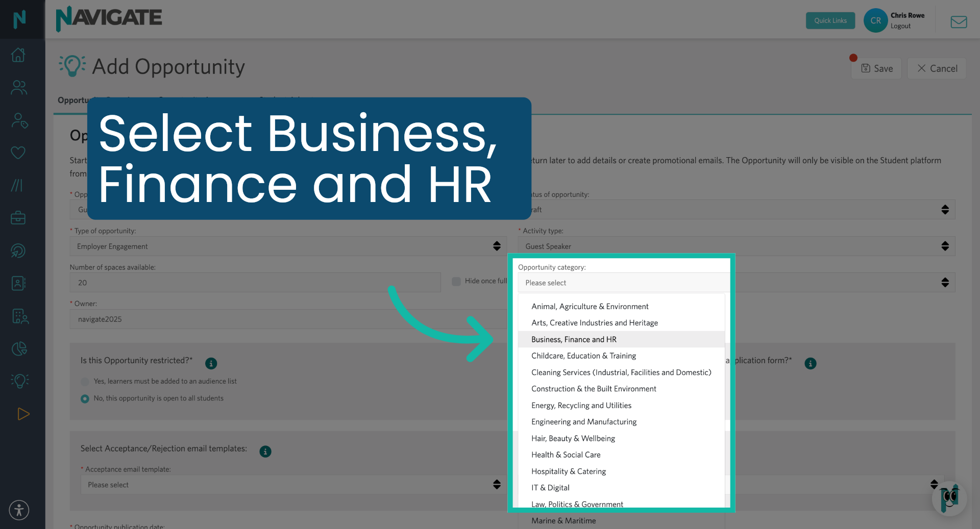Select No, open to all students radio
The height and width of the screenshot is (529, 980).
[85, 399]
